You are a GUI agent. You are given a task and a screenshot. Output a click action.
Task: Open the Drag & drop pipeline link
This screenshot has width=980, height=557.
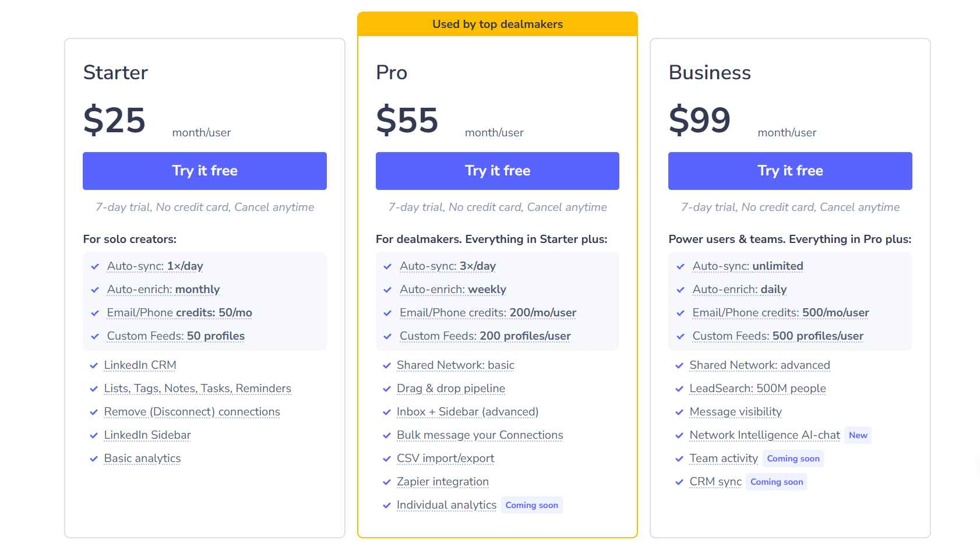450,389
